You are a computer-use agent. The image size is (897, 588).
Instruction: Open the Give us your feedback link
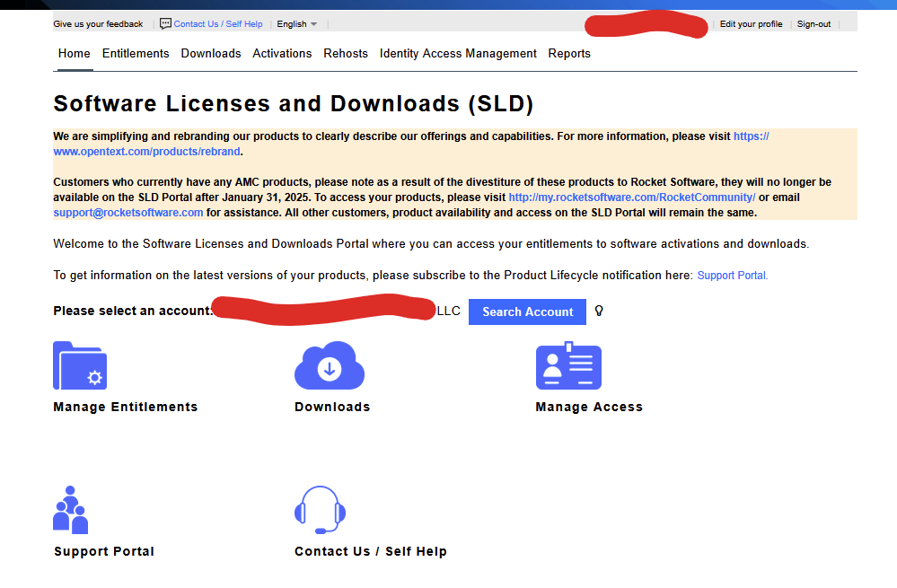(x=97, y=23)
